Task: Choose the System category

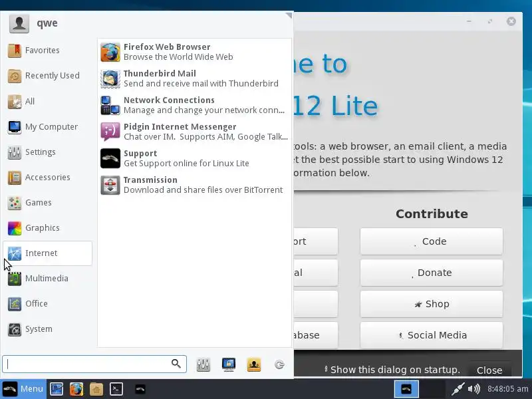Action: (x=47, y=329)
